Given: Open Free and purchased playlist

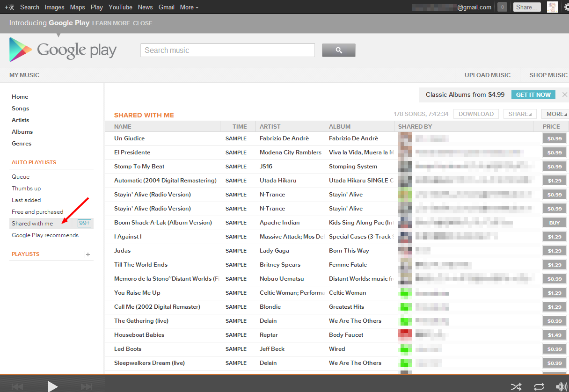Looking at the screenshot, I should [x=37, y=212].
